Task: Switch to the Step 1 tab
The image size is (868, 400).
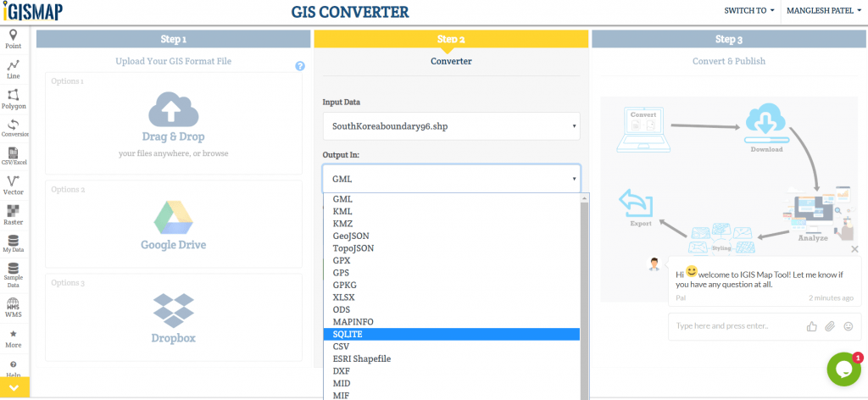Action: tap(173, 39)
